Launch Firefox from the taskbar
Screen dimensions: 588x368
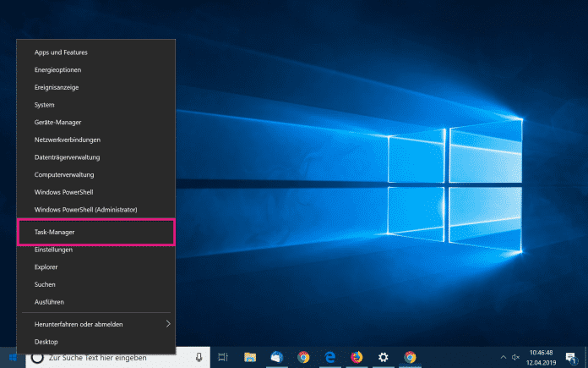tap(357, 357)
